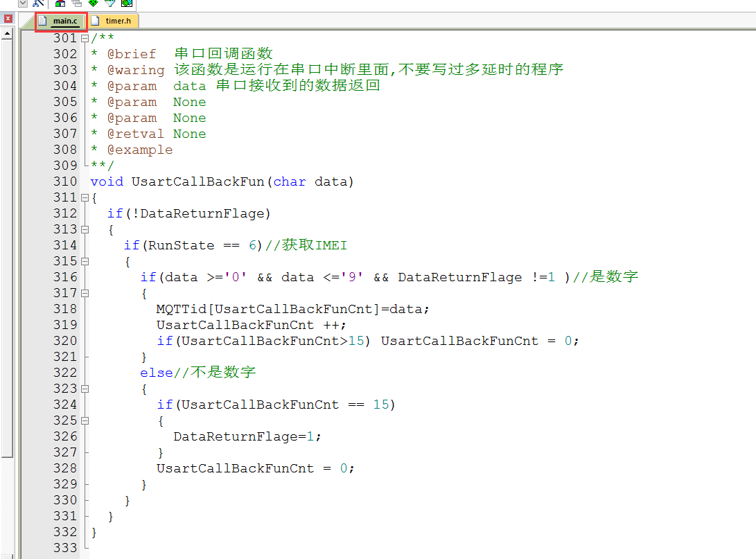Close the left panel with red X
Image resolution: width=756 pixels, height=559 pixels.
(x=8, y=19)
